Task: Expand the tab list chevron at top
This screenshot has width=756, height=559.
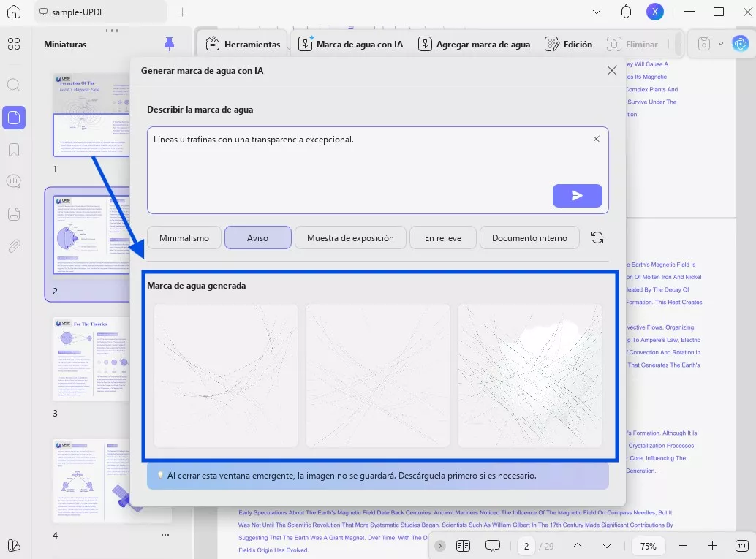Action: 597,12
